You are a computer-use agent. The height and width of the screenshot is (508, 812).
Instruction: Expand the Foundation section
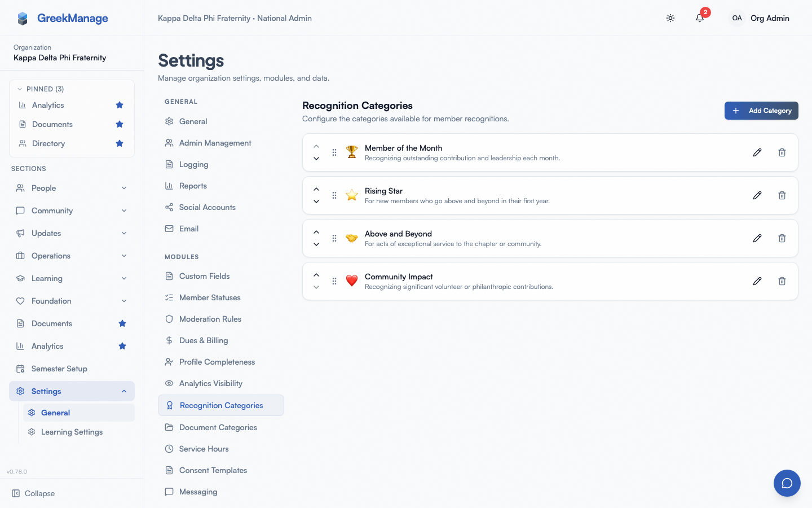coord(72,301)
